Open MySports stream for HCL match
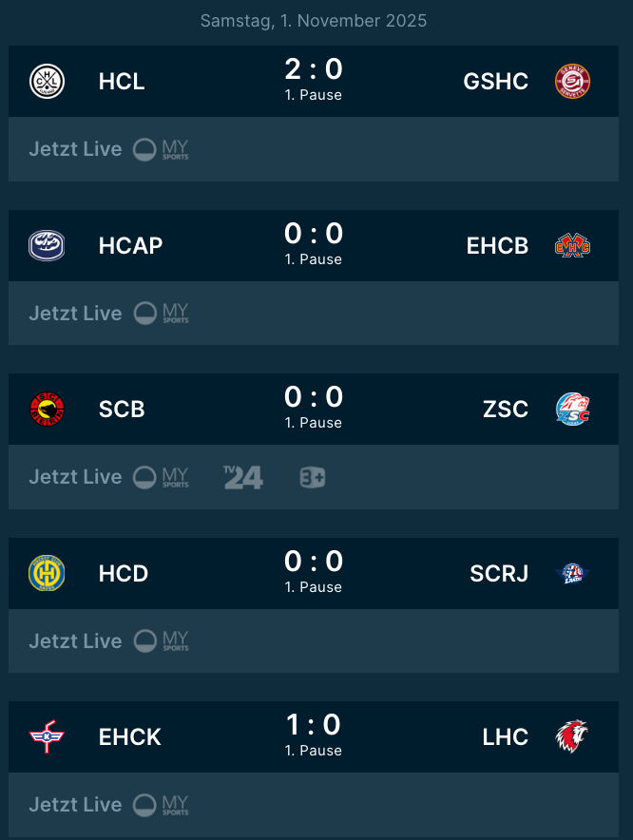633x840 pixels. coord(161,149)
